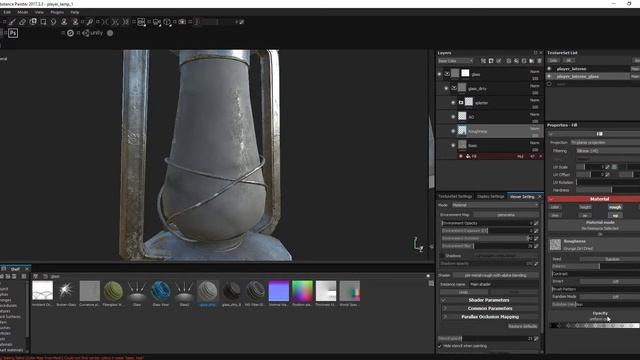The height and width of the screenshot is (360, 640).
Task: Click the Instance name input field
Action: [x=504, y=284]
